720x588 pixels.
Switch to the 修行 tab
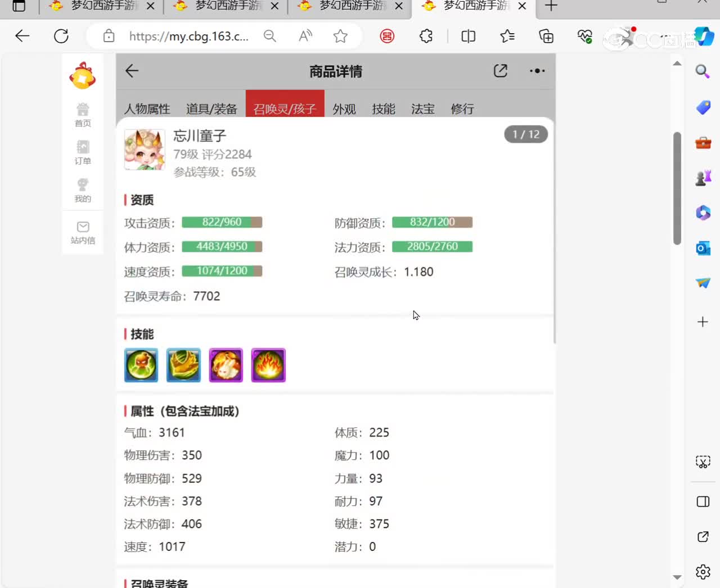[462, 108]
